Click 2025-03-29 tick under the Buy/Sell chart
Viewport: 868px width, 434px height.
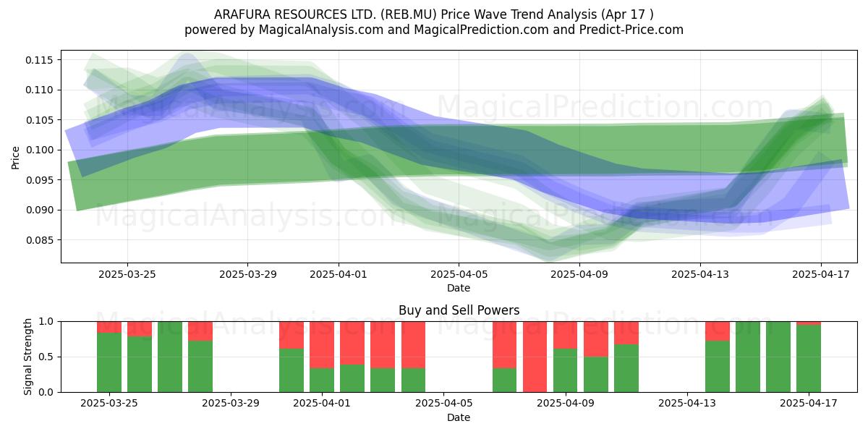click(x=230, y=404)
